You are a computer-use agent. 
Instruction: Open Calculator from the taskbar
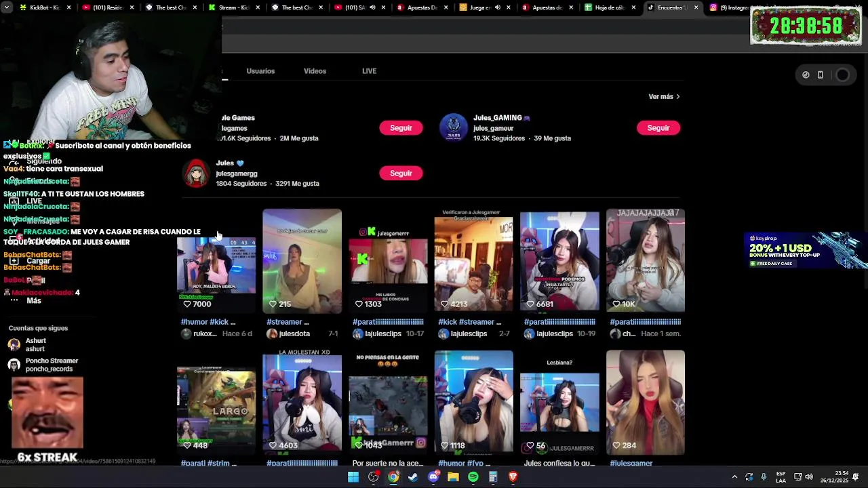click(493, 477)
